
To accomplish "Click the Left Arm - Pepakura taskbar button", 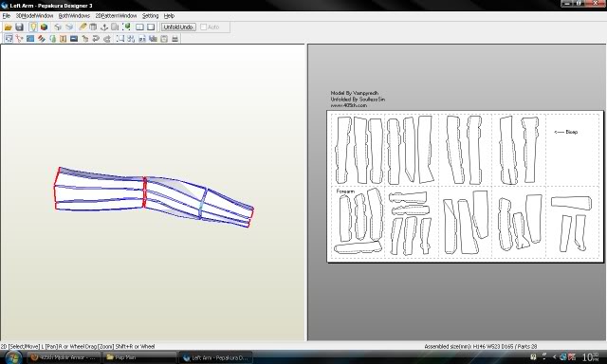I will point(215,357).
